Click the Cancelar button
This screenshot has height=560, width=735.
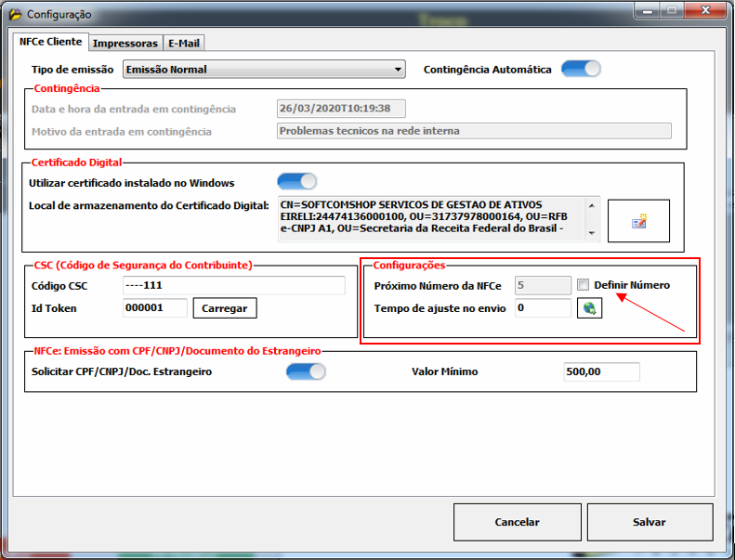point(518,522)
